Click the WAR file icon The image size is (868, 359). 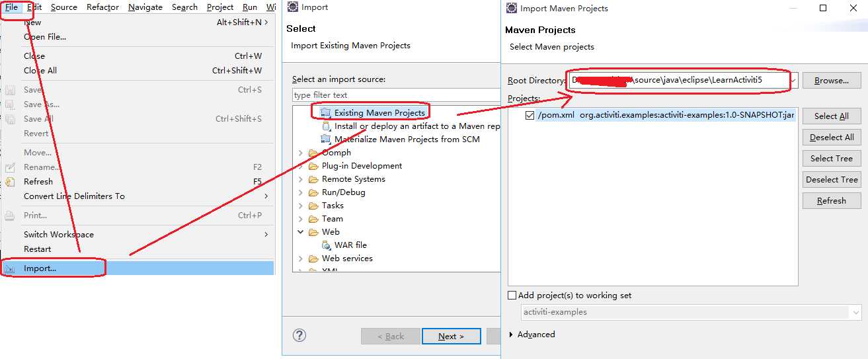tap(326, 245)
